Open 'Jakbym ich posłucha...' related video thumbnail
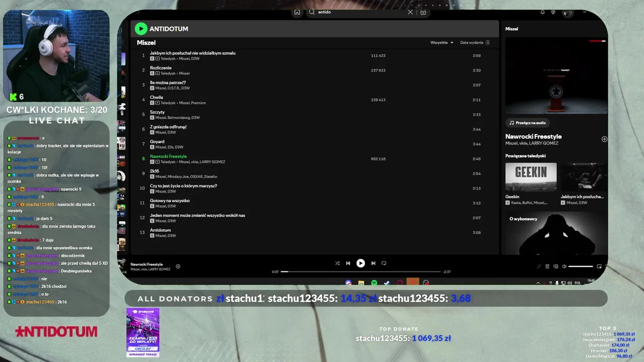Image resolution: width=644 pixels, height=362 pixels. coord(584,177)
